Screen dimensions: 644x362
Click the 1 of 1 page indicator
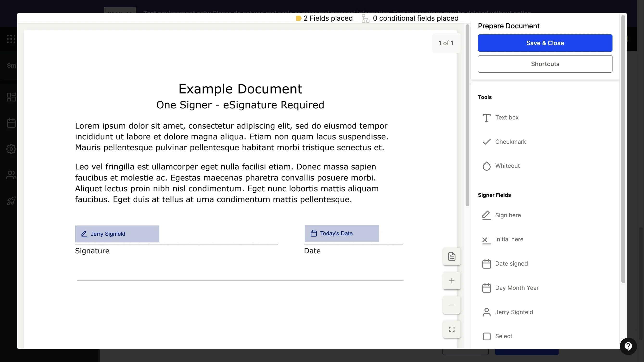(446, 43)
